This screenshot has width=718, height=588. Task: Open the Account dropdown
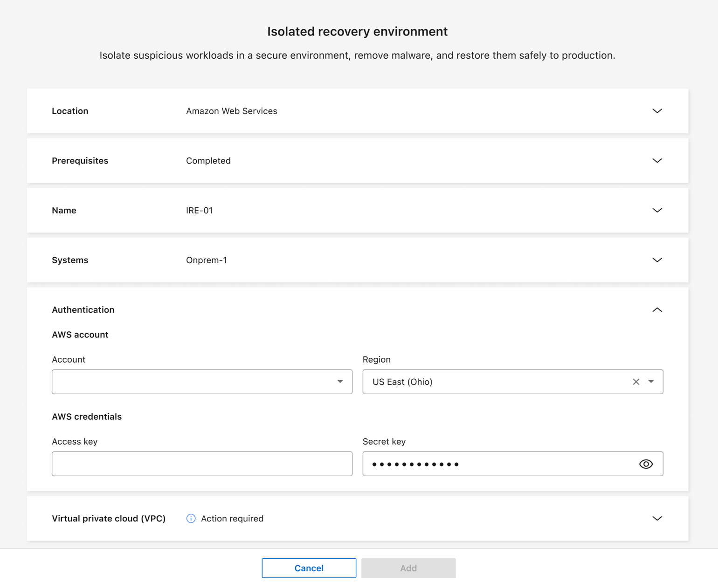202,382
